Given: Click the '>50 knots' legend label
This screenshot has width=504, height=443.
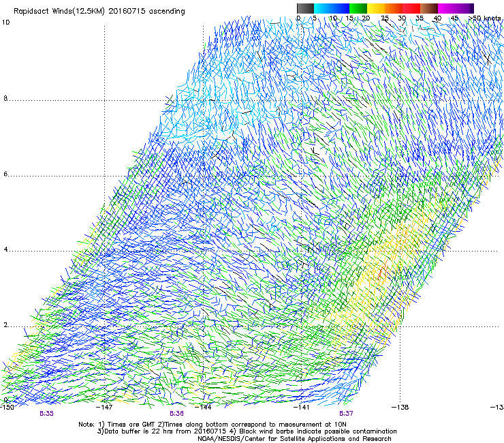Looking at the screenshot, I should pyautogui.click(x=484, y=18).
